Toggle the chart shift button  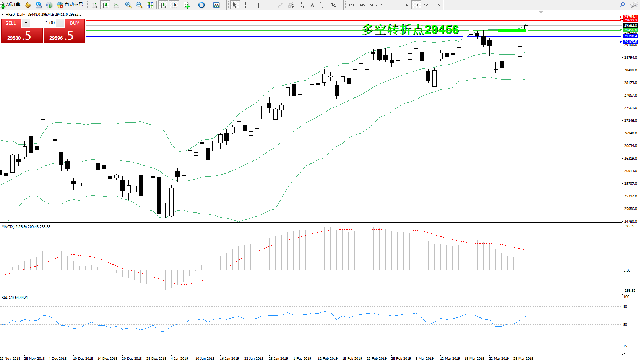(174, 5)
